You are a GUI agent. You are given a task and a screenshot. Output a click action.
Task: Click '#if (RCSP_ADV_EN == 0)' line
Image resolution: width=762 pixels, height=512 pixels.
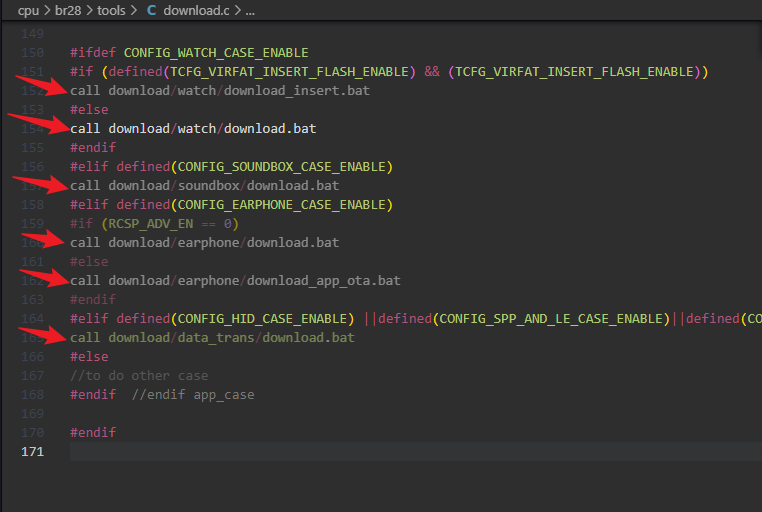[155, 223]
